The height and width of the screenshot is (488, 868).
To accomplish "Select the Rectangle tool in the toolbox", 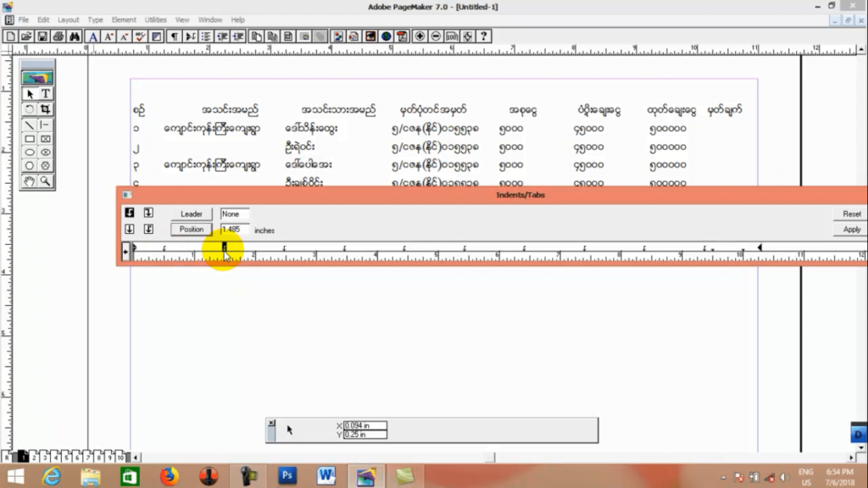I will [x=30, y=139].
